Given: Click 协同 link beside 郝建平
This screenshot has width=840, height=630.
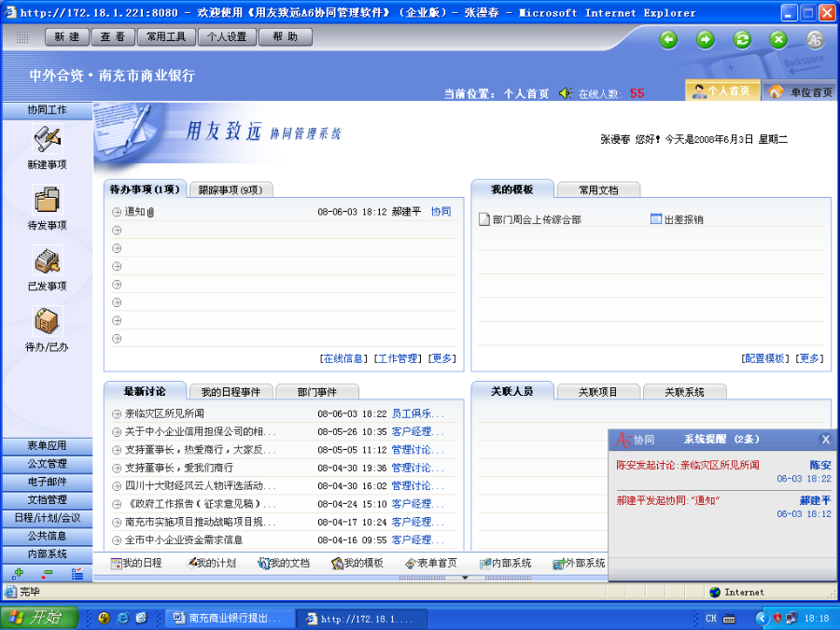Looking at the screenshot, I should (x=441, y=212).
